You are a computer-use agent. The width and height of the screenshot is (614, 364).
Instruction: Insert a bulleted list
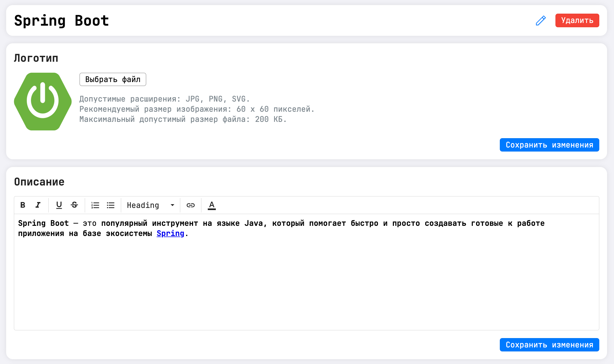(111, 205)
